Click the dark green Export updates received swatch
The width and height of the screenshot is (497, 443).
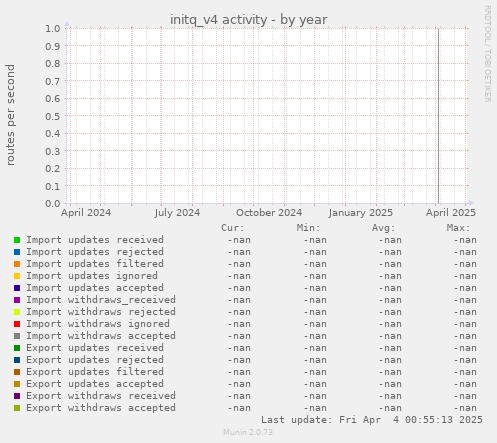[x=17, y=348]
